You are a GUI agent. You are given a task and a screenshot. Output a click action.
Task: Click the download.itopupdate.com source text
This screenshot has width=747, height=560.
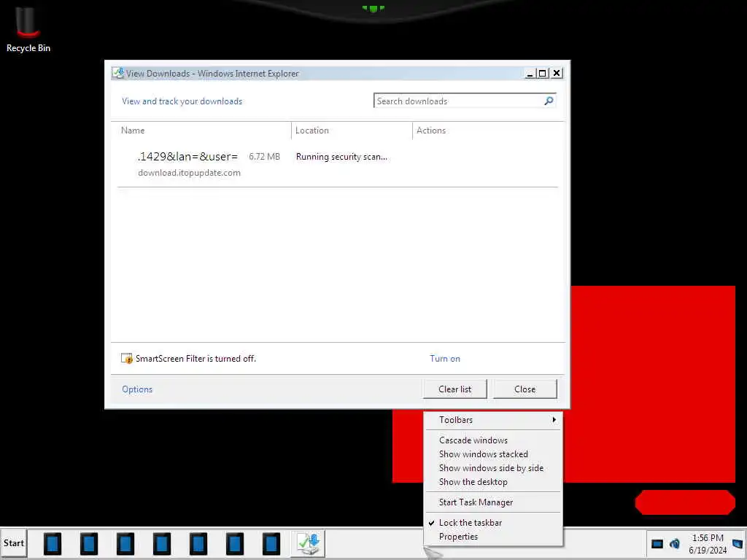(x=189, y=172)
